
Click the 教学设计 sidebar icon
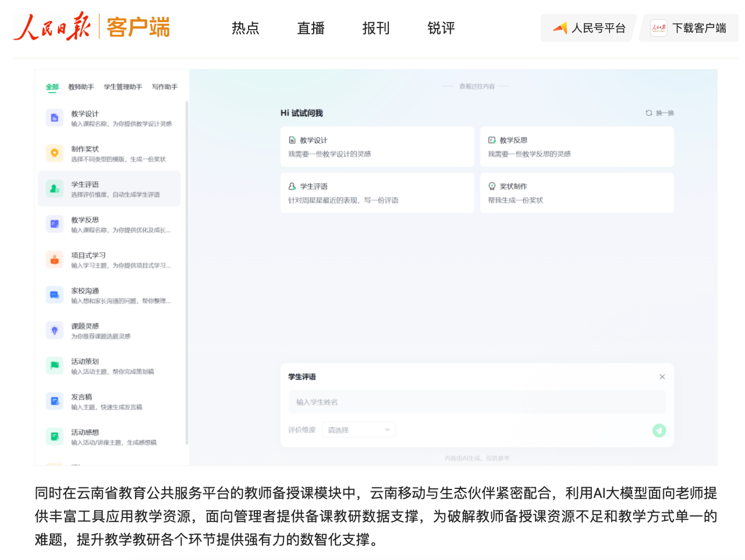54,118
